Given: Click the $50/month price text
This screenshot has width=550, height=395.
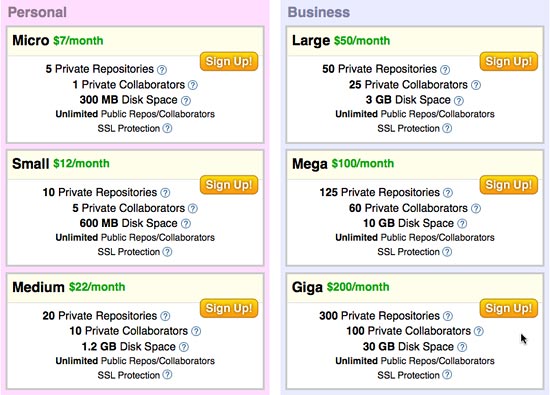Looking at the screenshot, I should tap(362, 41).
